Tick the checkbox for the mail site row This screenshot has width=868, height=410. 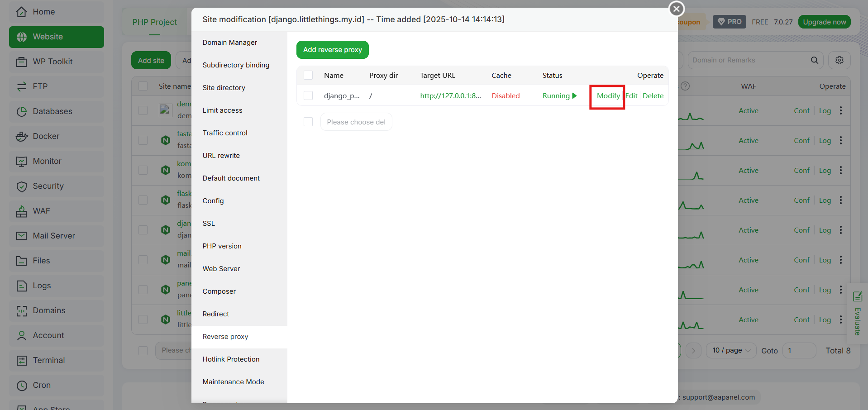143,260
